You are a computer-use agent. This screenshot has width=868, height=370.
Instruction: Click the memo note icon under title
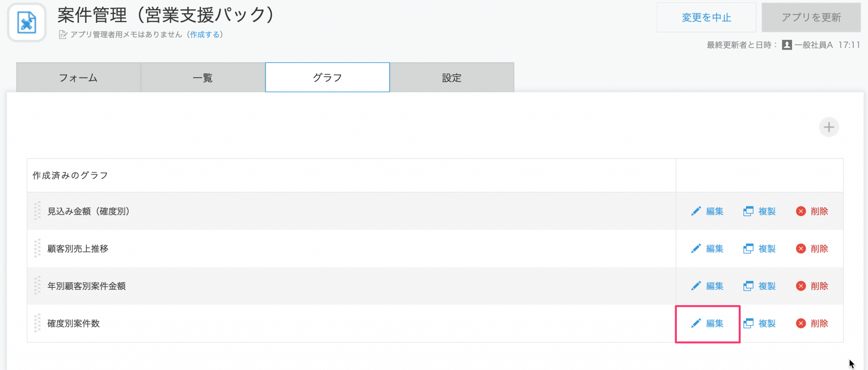[x=63, y=35]
